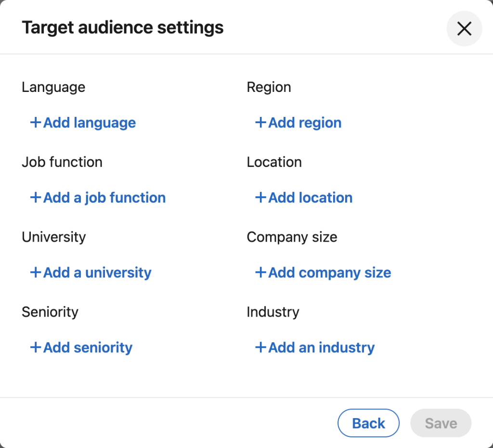Click the plus icon beside Add language
The height and width of the screenshot is (448, 493).
[x=36, y=123]
